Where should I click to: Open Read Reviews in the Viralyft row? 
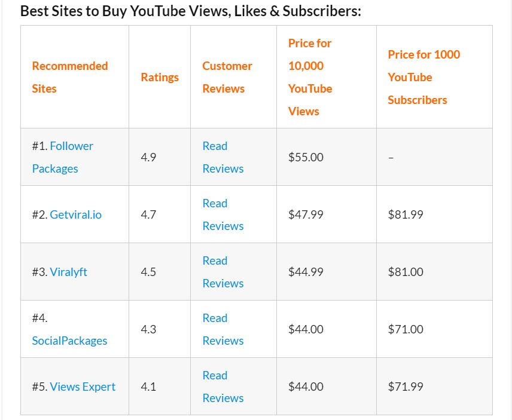pos(223,272)
